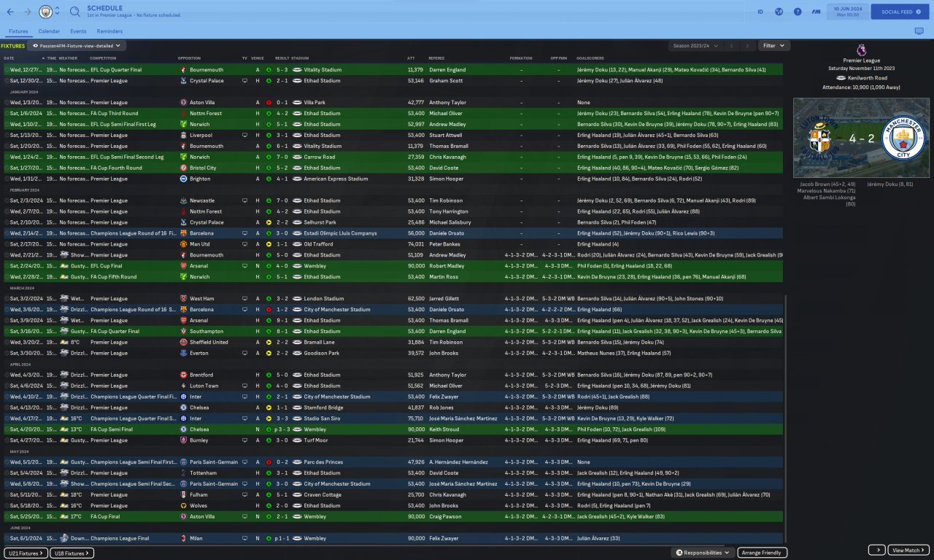Image resolution: width=934 pixels, height=560 pixels.
Task: Click the 10 Jun 2024 date button
Action: click(x=847, y=12)
